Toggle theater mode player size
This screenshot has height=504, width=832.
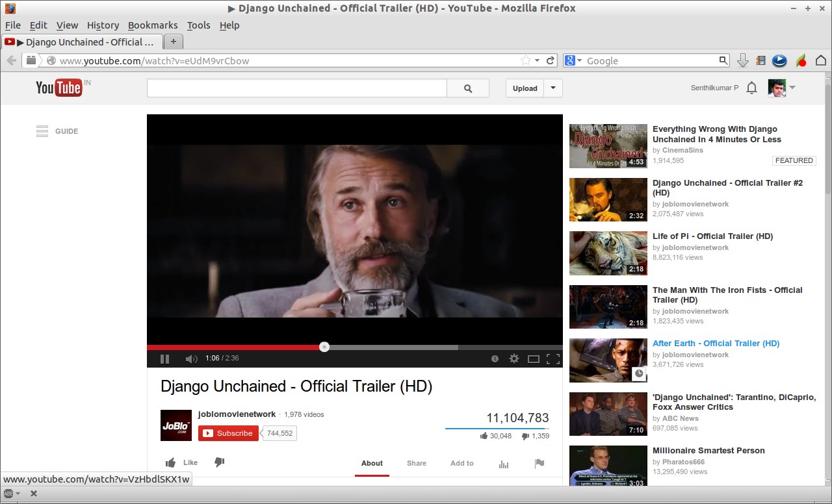534,359
